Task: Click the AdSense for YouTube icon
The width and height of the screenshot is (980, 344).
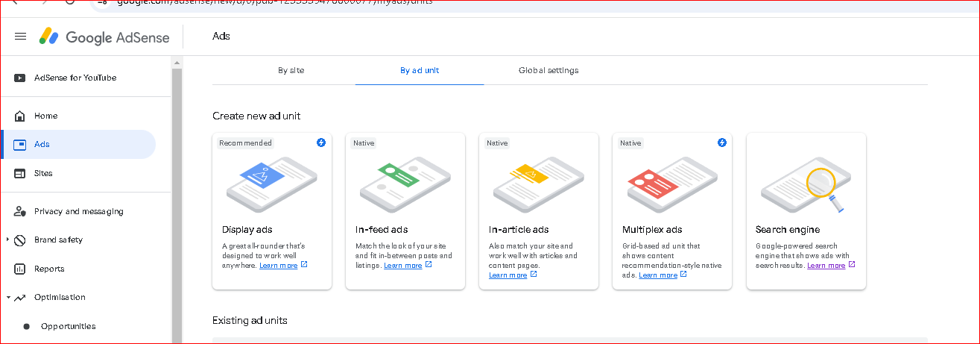Action: click(x=20, y=78)
